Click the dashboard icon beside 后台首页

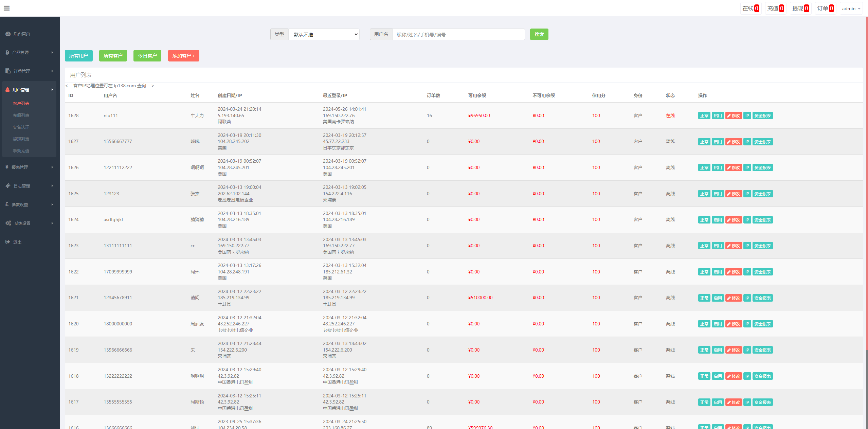pyautogui.click(x=8, y=34)
